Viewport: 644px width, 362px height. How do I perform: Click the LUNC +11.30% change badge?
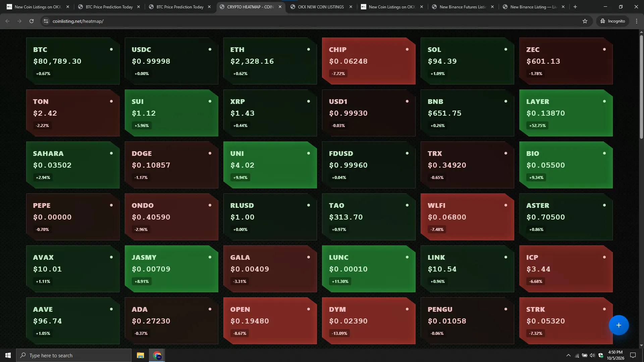[x=340, y=282]
